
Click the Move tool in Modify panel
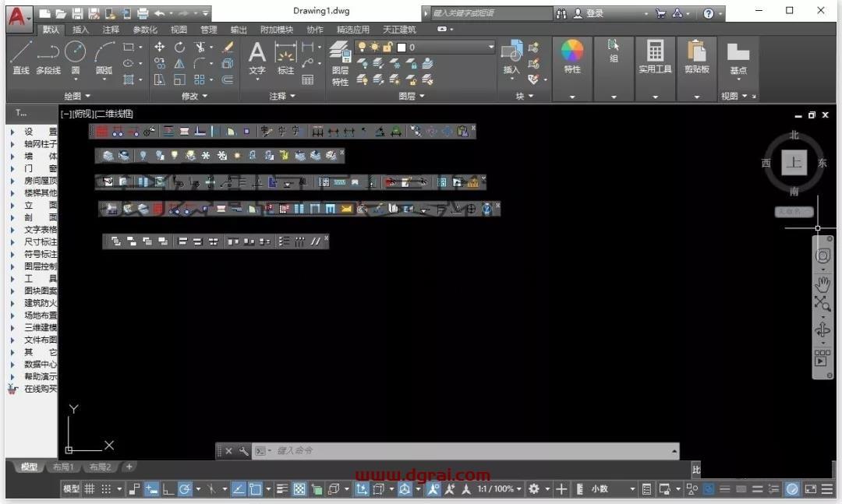(x=160, y=48)
